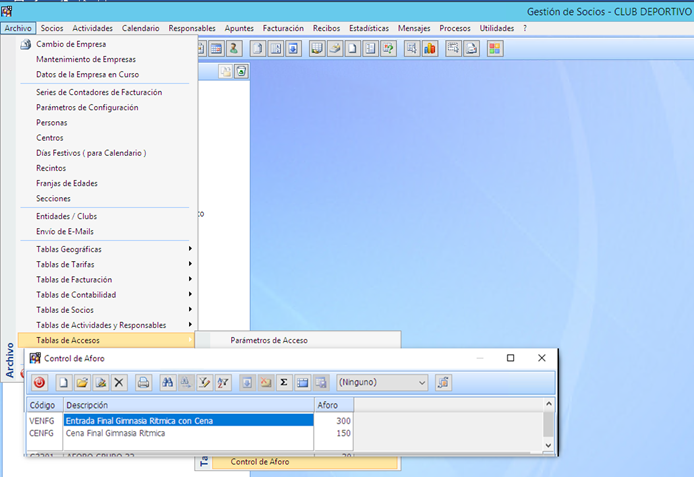Click the open folder icon in Control de Aforo
The height and width of the screenshot is (477, 694).
[82, 382]
